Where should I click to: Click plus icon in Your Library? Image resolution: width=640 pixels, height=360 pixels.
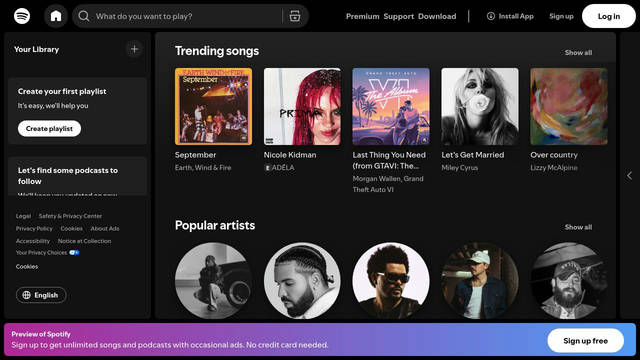tap(134, 49)
